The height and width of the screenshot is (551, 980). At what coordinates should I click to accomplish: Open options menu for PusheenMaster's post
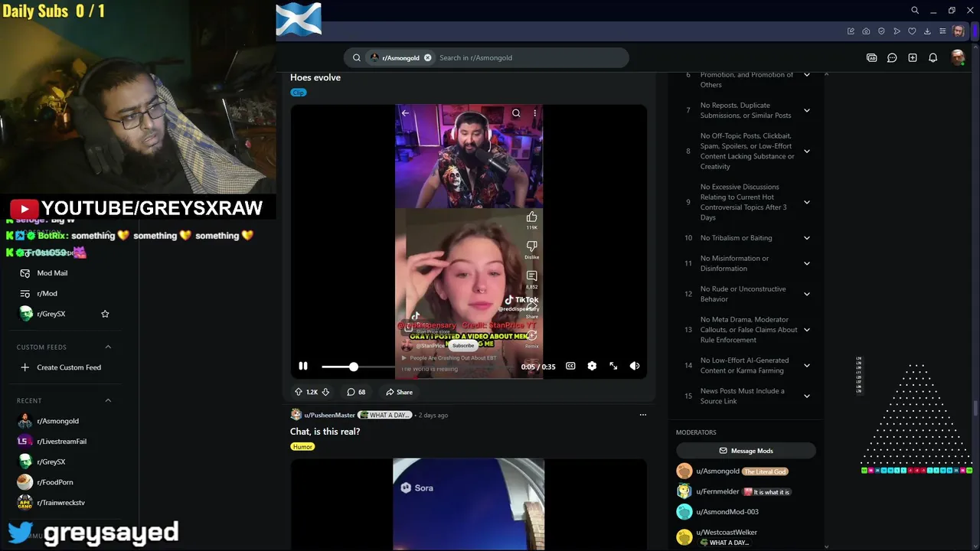pyautogui.click(x=642, y=415)
